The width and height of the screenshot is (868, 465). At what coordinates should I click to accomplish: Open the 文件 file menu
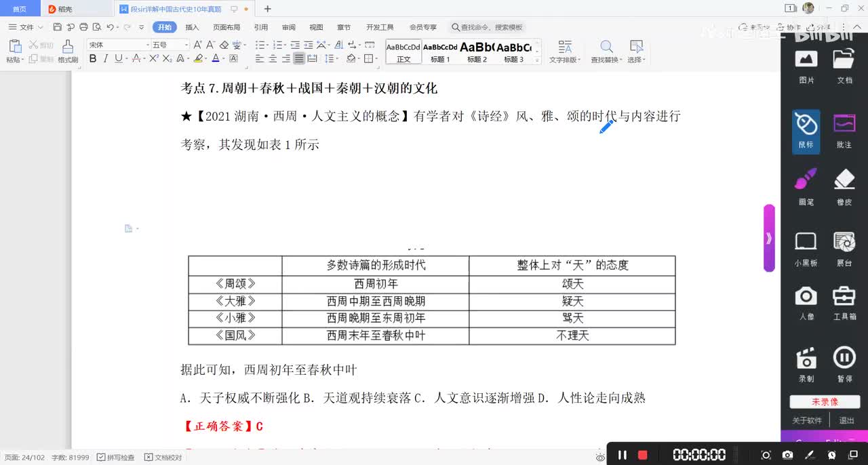(26, 27)
